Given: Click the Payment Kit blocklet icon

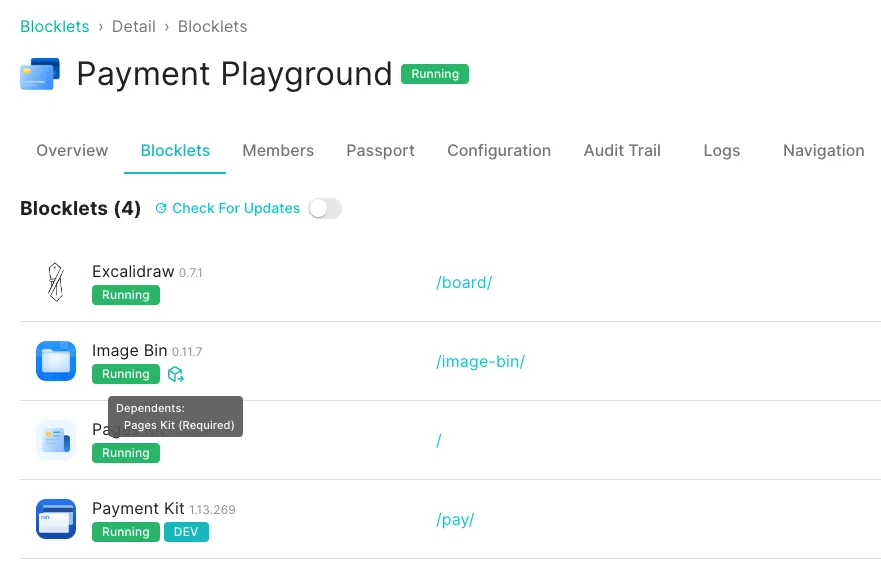Looking at the screenshot, I should (56, 519).
